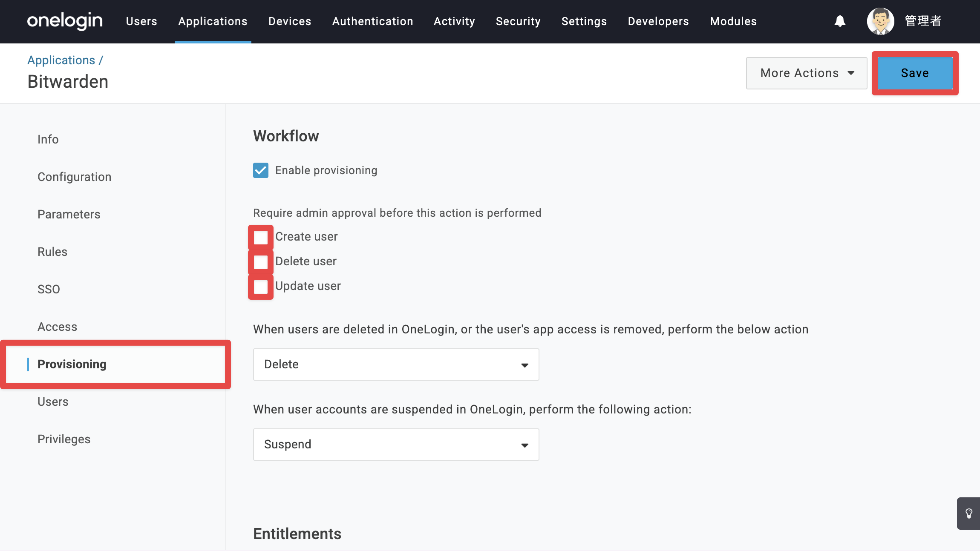Check the Create user approval box
The height and width of the screenshot is (551, 980).
261,237
